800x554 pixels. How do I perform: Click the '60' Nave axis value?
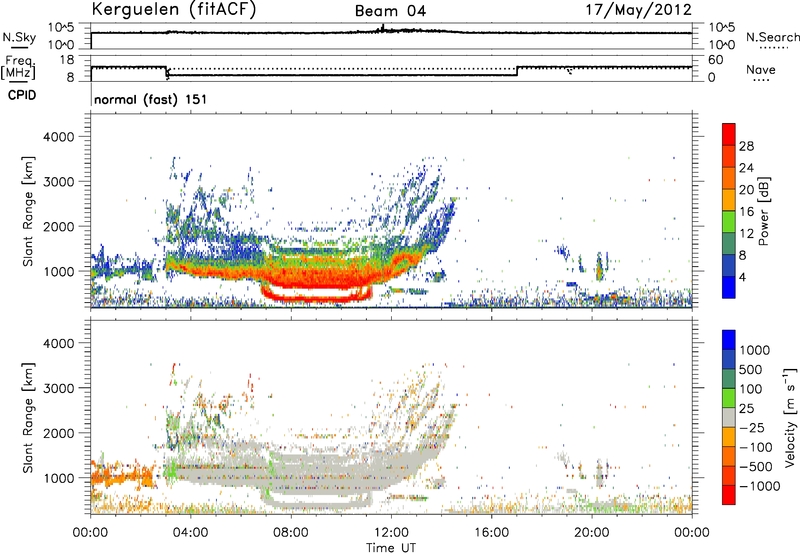click(715, 60)
